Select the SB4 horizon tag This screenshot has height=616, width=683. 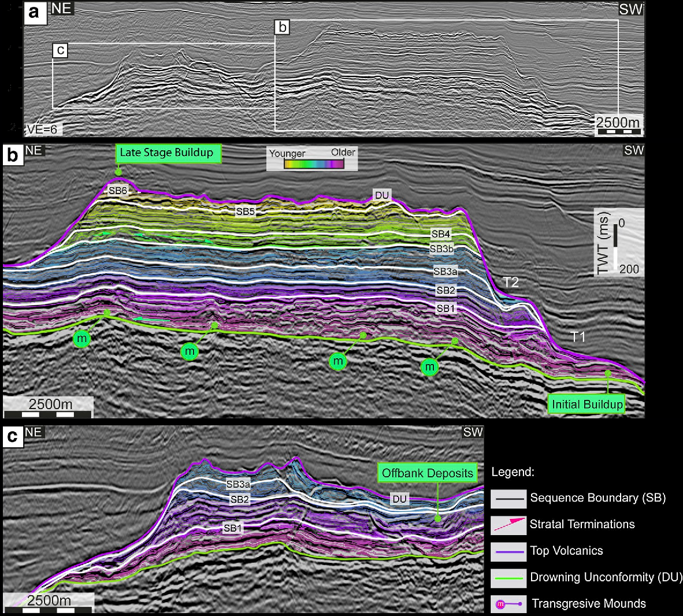click(x=440, y=234)
